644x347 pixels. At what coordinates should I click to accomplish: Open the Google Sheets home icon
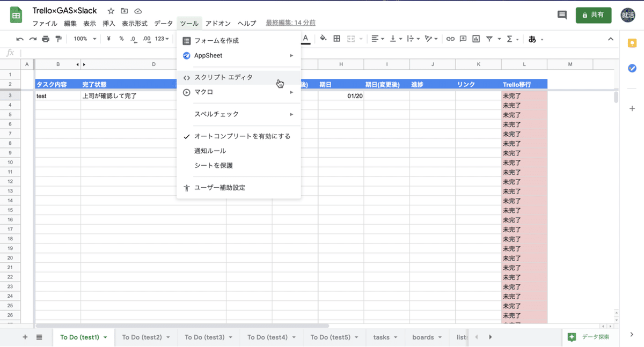click(x=16, y=16)
